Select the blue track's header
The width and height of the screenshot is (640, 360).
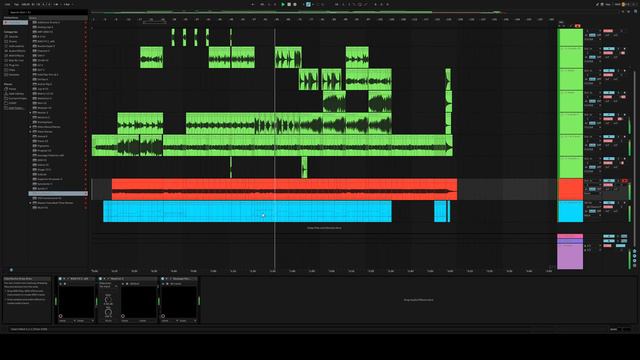(x=570, y=211)
